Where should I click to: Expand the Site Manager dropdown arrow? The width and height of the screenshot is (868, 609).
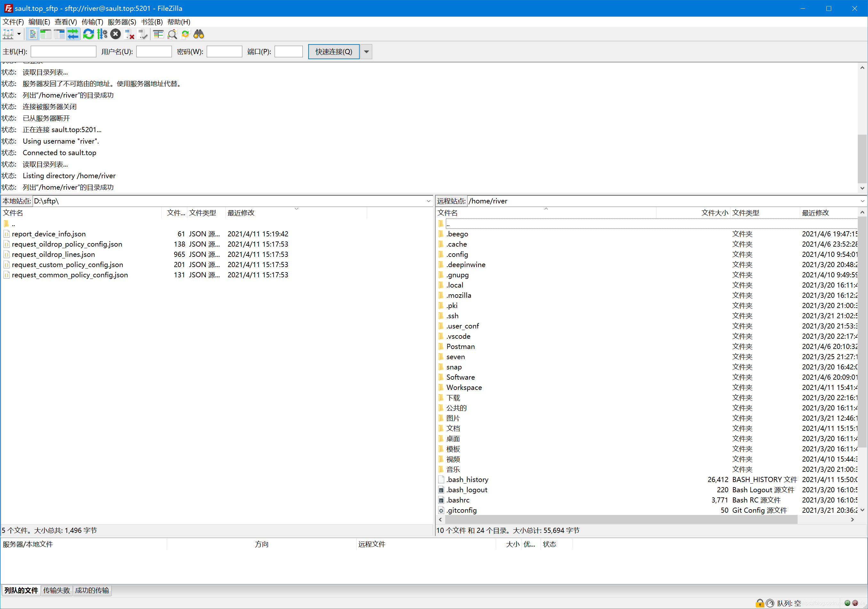[x=19, y=34]
